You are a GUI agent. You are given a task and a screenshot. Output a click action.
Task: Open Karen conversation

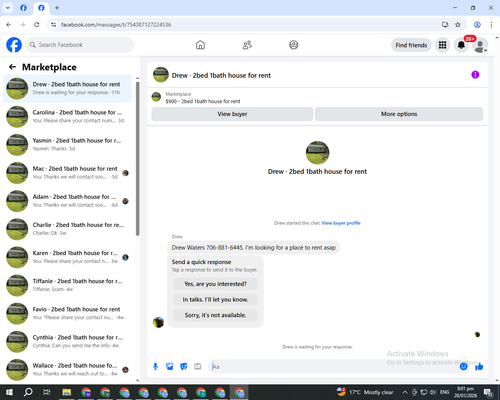tap(68, 257)
